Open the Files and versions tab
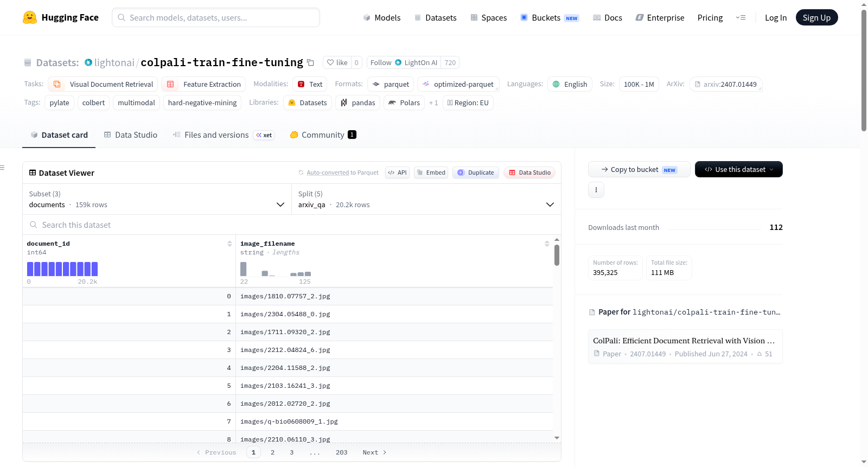This screenshot has width=868, height=467. [x=223, y=135]
